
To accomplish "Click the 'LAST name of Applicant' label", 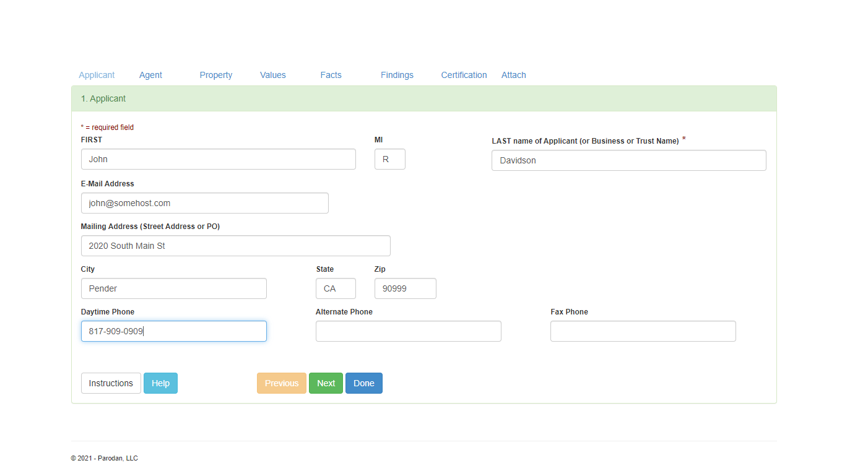I will (586, 141).
